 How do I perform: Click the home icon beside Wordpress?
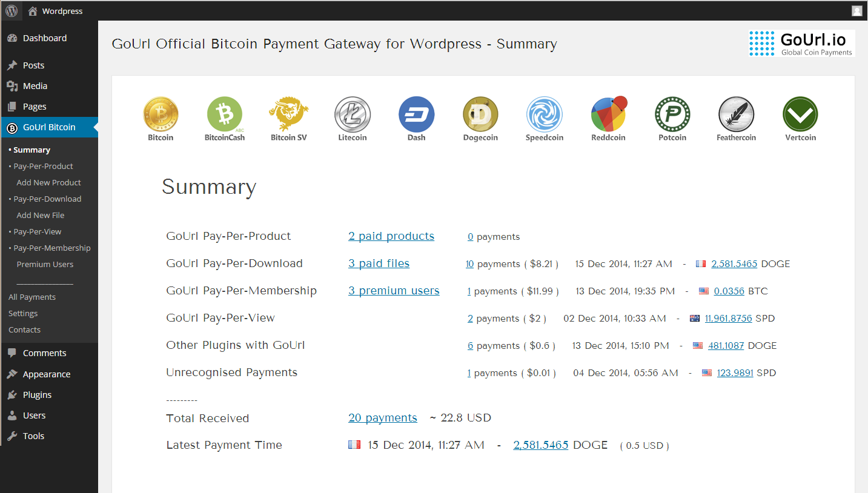pos(32,11)
